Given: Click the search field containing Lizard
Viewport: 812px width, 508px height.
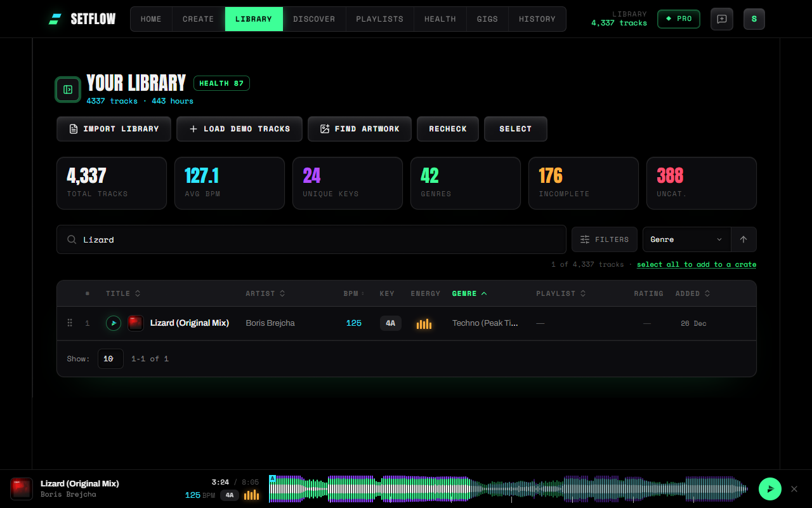Looking at the screenshot, I should (311, 239).
